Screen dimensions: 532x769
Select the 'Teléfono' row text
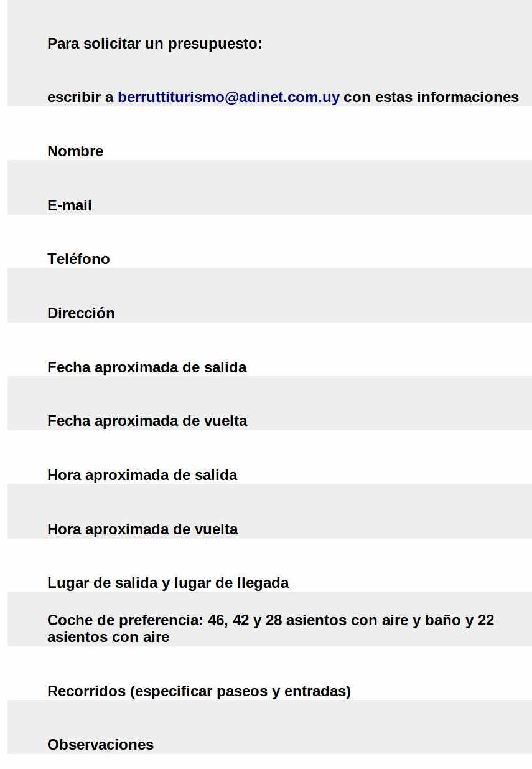(x=78, y=259)
